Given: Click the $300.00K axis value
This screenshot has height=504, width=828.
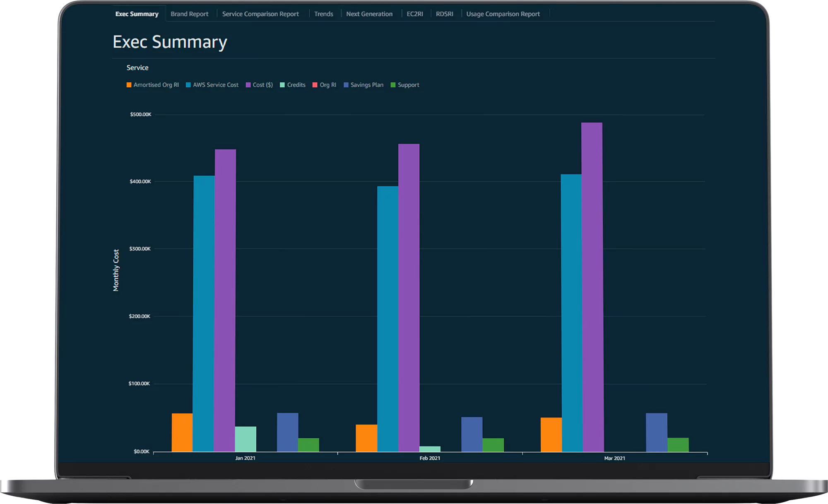Looking at the screenshot, I should coord(140,249).
